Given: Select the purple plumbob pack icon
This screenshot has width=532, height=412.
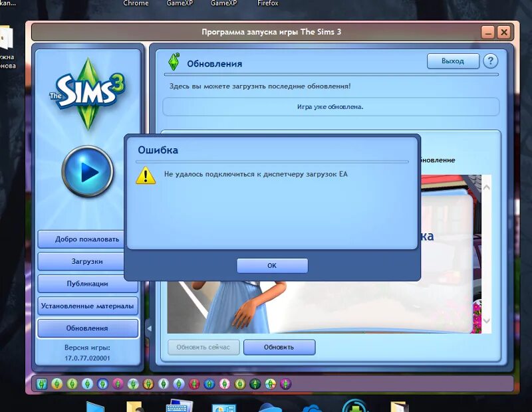Looking at the screenshot, I should [x=286, y=384].
